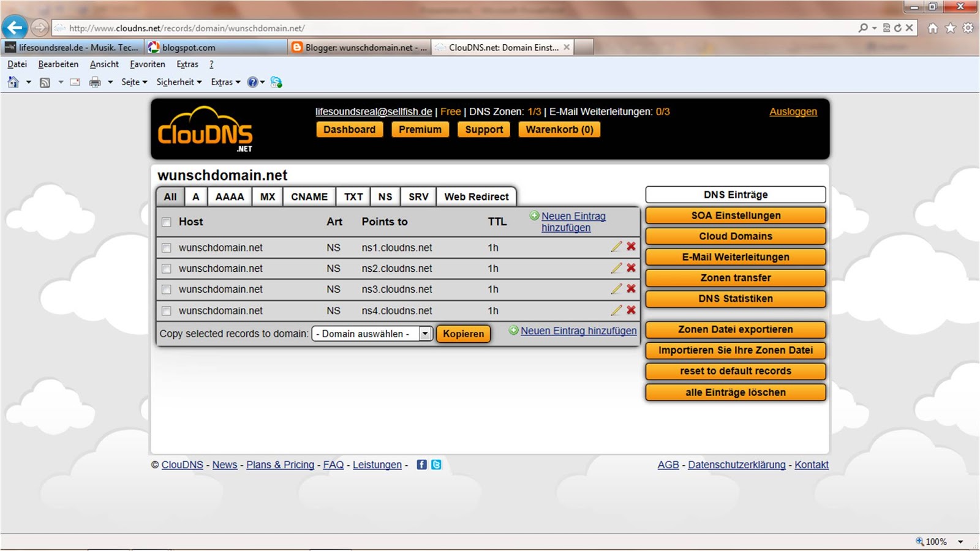Tick the checkbox for the ns2.cloudns.net row

click(166, 269)
